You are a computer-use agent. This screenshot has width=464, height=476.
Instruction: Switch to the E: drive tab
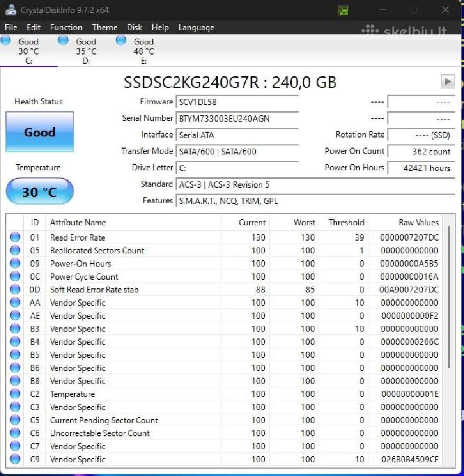point(144,51)
